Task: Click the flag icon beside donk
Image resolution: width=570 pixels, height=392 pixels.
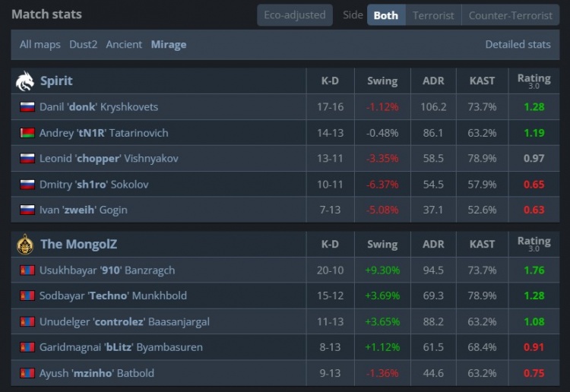Action: tap(27, 107)
